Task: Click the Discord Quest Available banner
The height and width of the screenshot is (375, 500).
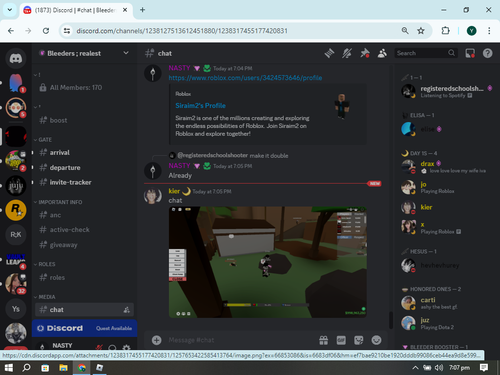Action: click(x=85, y=328)
